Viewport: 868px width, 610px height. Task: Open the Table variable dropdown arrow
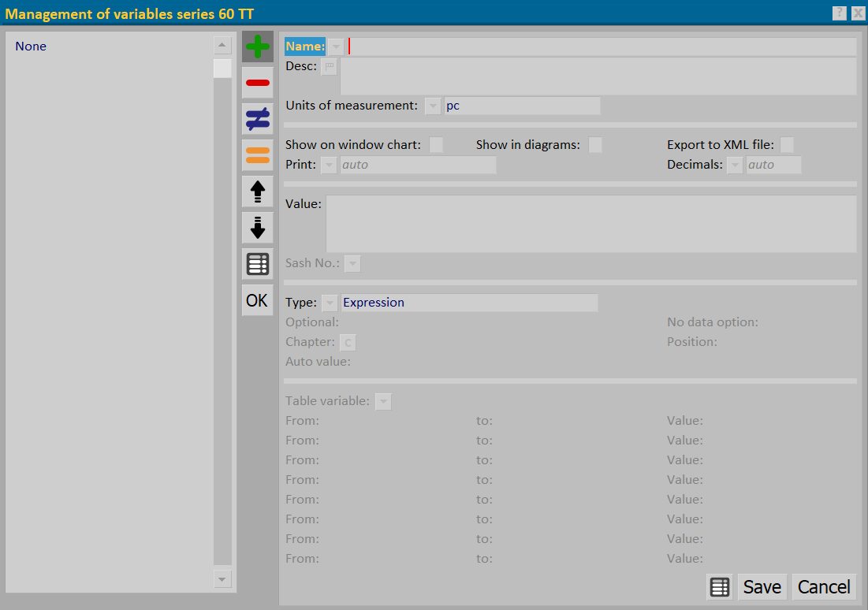pos(383,401)
